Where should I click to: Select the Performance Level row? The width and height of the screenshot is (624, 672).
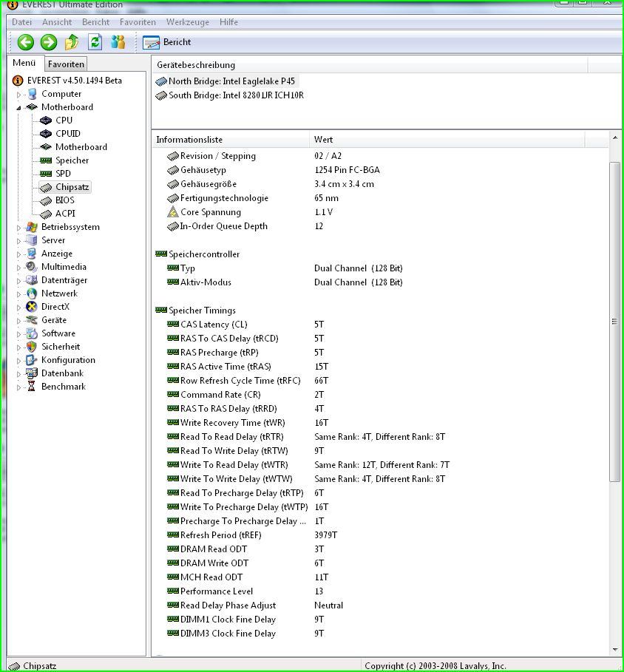[380, 591]
